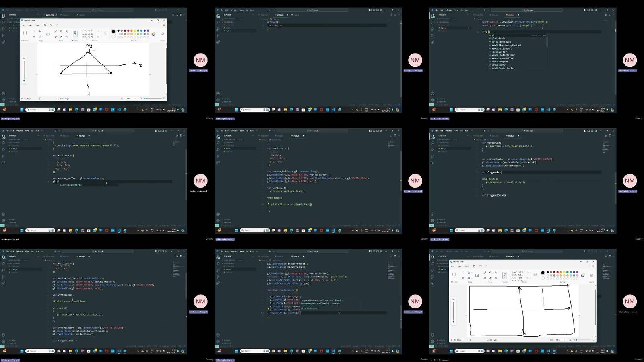Expand OUTLINE section in the gl_FragColor frame
Screen dimensions: 644x362
(442, 219)
